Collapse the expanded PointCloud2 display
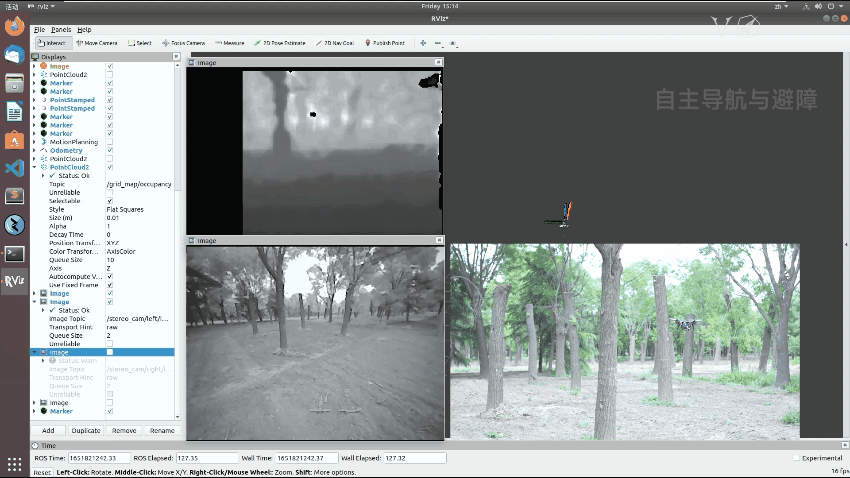Viewport: 850px width, 478px height. [x=34, y=167]
